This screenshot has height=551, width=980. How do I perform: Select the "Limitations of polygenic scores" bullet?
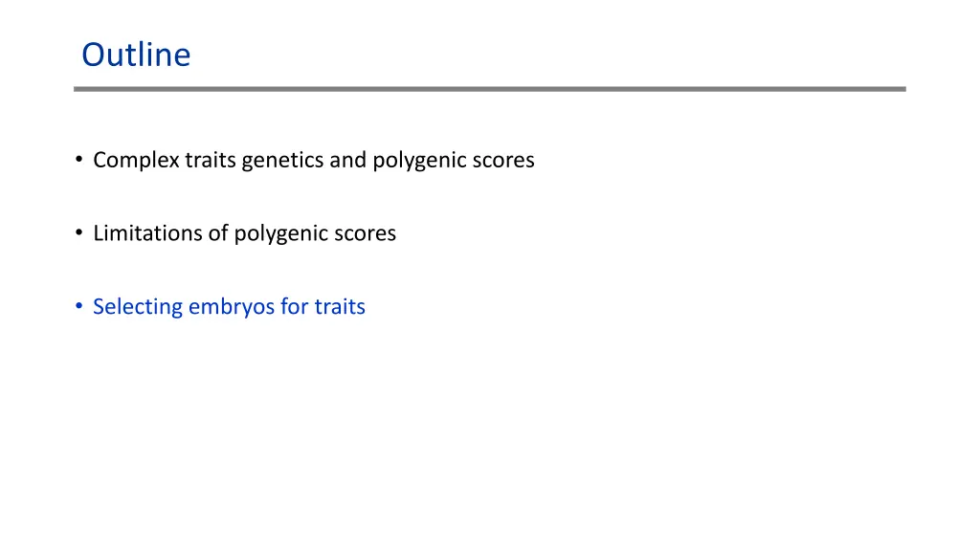(x=244, y=232)
